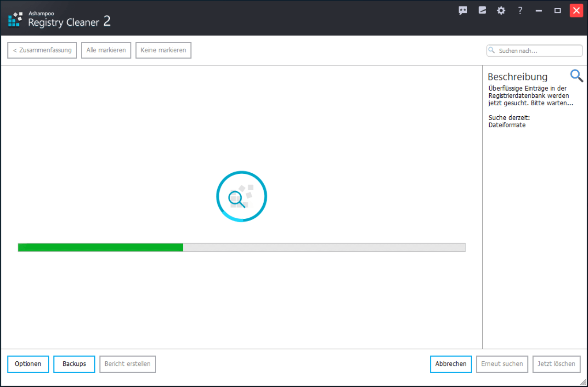Click the Erneut suchen button
This screenshot has height=387, width=588.
click(x=502, y=364)
